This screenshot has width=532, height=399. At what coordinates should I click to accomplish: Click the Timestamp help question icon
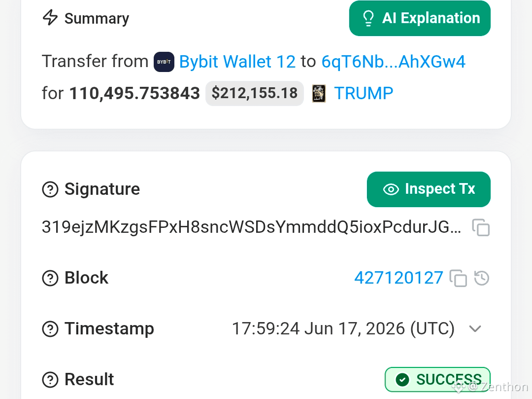pos(50,328)
